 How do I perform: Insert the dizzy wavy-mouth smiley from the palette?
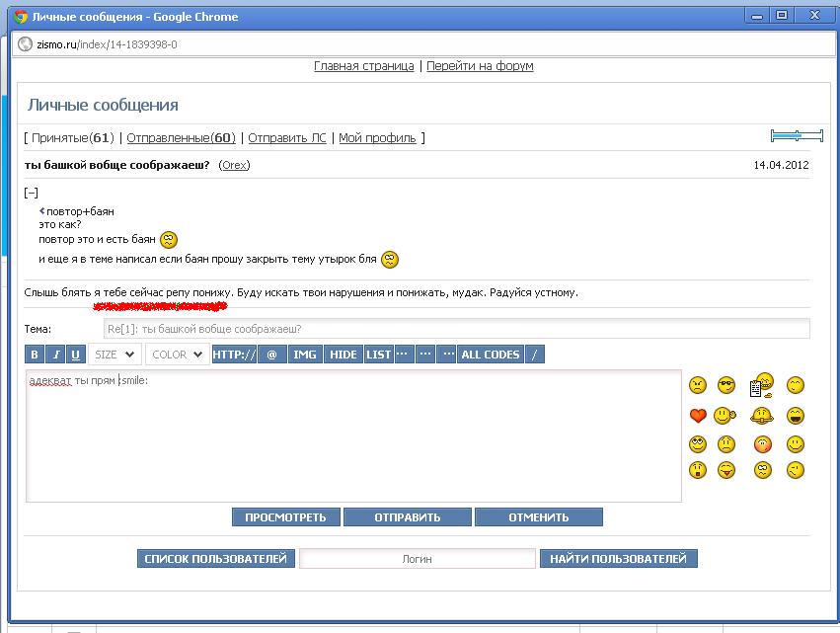(x=762, y=470)
